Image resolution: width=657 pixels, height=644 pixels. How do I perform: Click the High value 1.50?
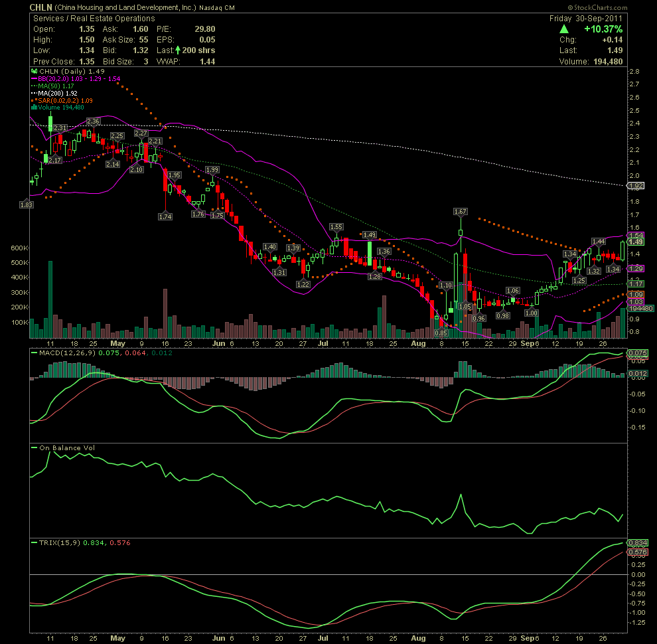point(87,40)
